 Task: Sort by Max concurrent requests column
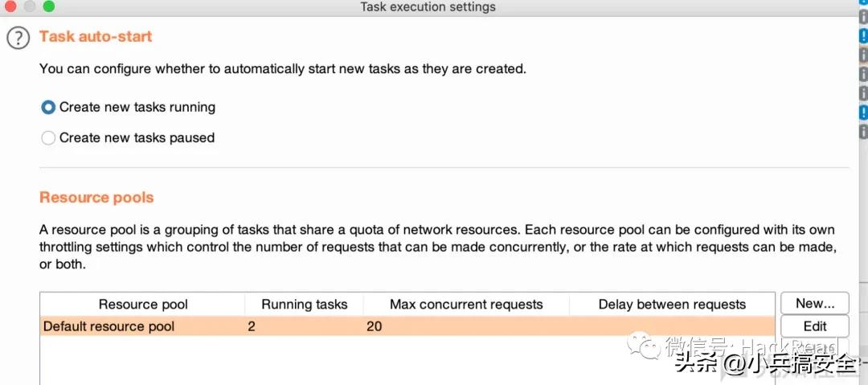pyautogui.click(x=466, y=304)
